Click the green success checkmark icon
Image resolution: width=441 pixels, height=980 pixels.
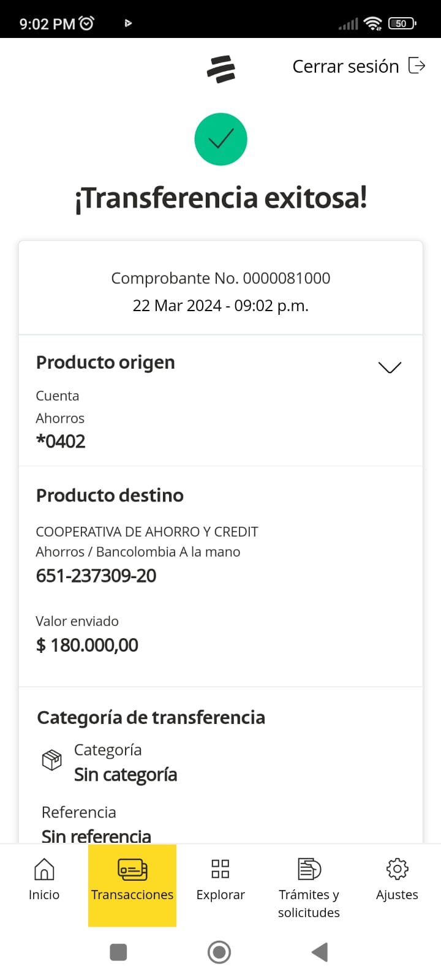(x=221, y=139)
